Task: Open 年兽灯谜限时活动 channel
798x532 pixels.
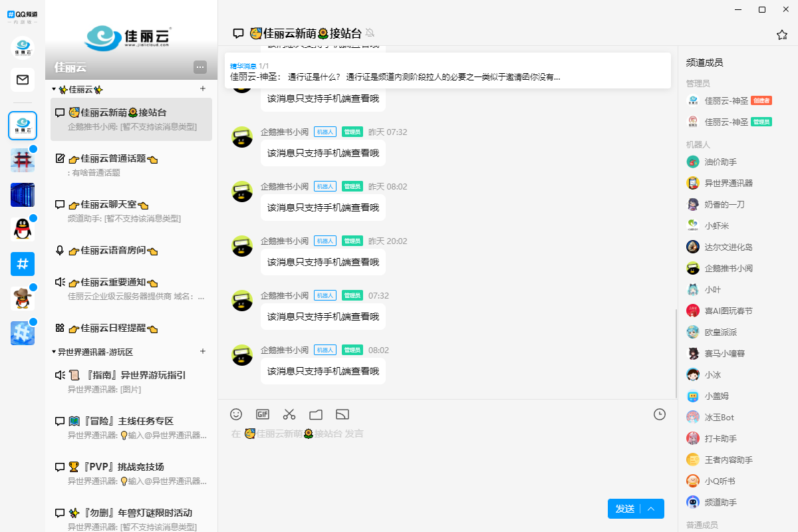Action: tap(131, 519)
